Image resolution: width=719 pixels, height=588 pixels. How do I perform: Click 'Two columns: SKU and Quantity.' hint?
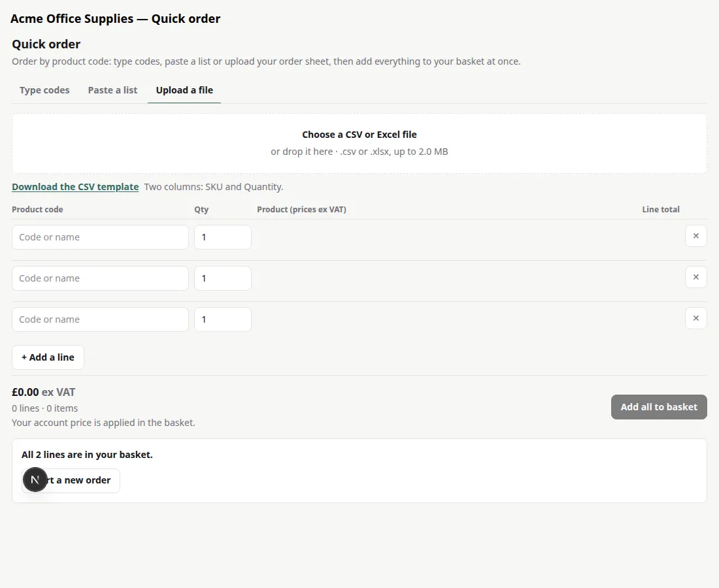[214, 187]
